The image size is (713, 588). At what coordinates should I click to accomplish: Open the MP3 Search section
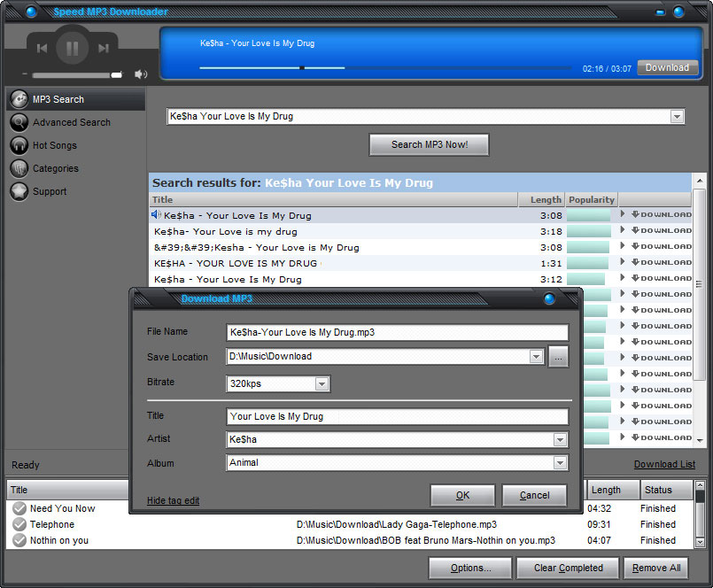[75, 99]
